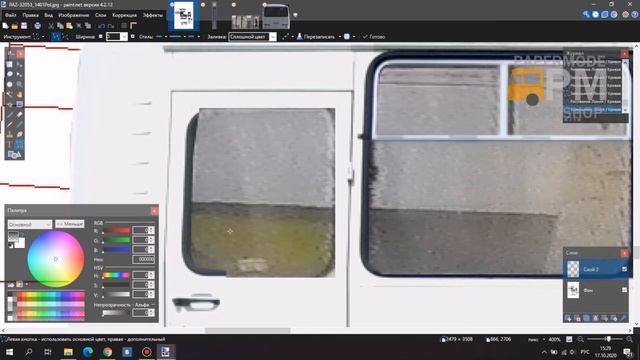Select the Rectangle Select tool
This screenshot has height=360, width=640.
pyautogui.click(x=10, y=64)
